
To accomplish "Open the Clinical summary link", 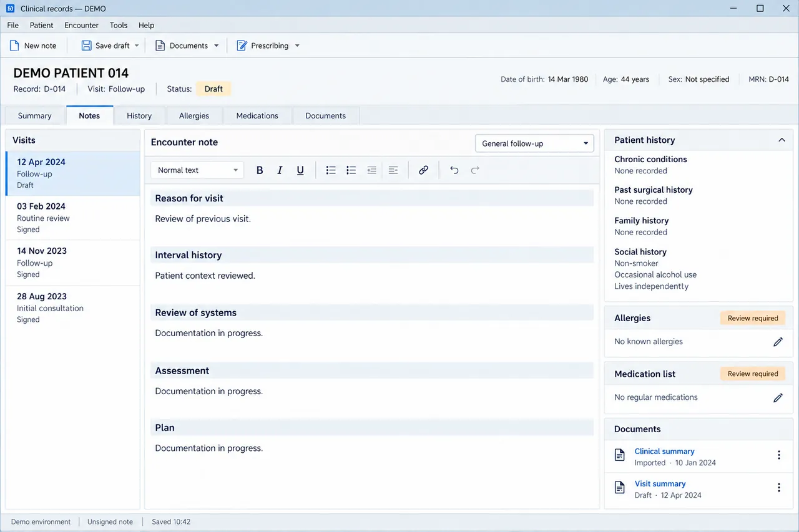I will (664, 452).
